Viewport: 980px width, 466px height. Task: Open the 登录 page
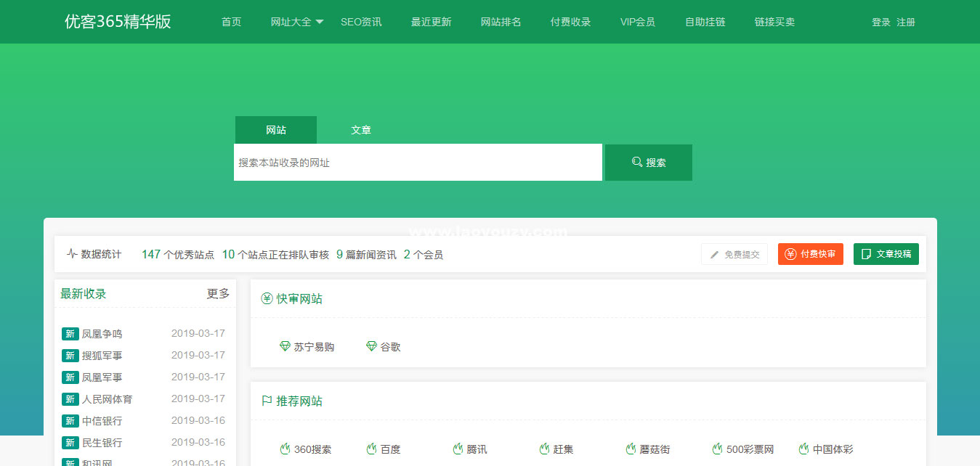tap(880, 22)
